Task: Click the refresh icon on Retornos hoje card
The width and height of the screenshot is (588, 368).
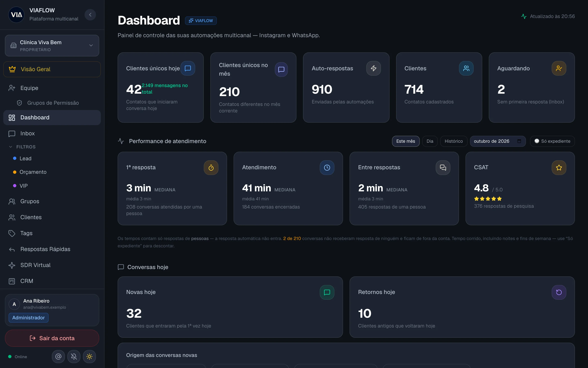Action: (559, 292)
